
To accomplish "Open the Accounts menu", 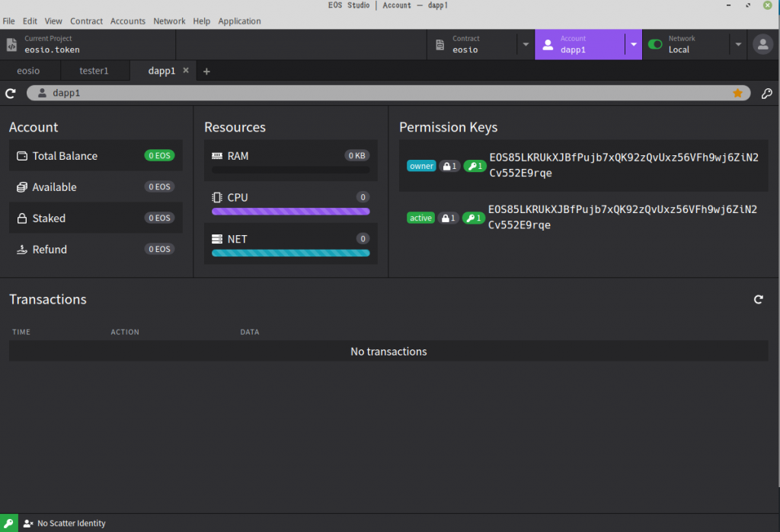I will pyautogui.click(x=128, y=21).
